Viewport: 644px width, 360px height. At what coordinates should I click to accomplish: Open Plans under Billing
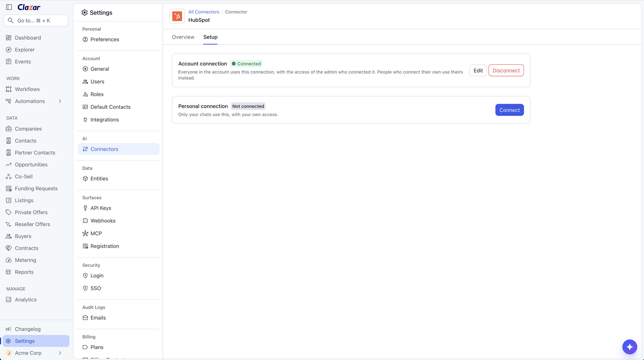[97, 347]
